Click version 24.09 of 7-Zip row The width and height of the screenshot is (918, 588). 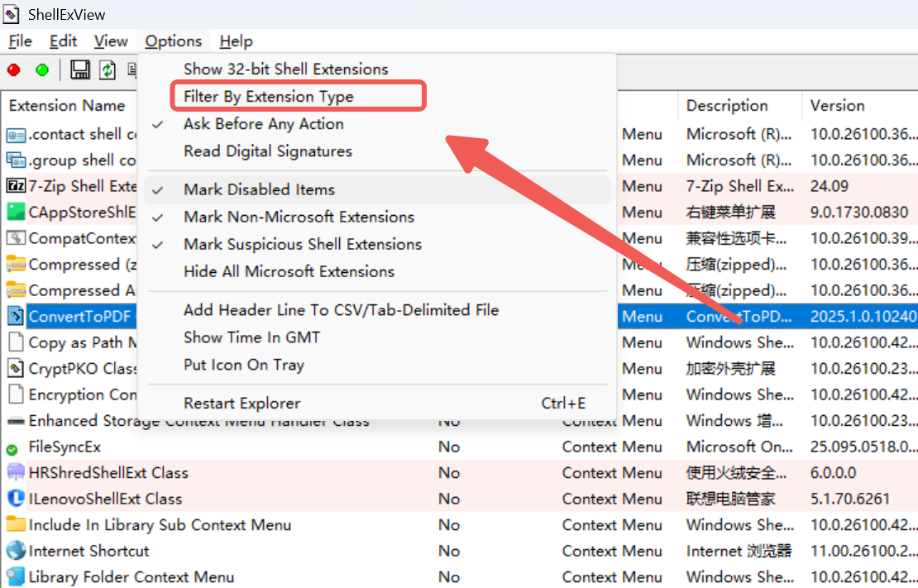pyautogui.click(x=829, y=186)
